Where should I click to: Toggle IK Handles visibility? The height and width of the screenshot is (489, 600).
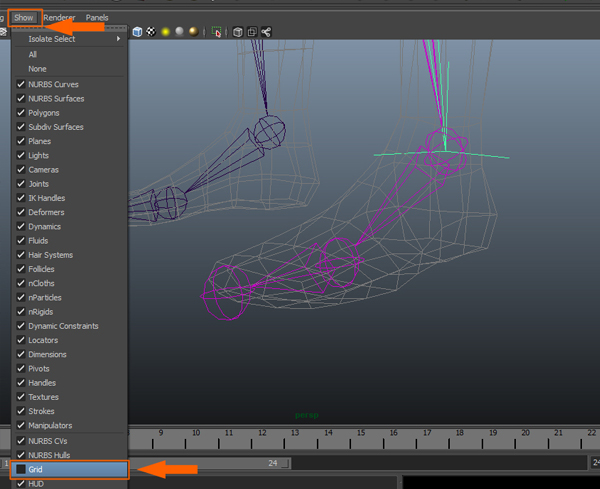(x=69, y=198)
